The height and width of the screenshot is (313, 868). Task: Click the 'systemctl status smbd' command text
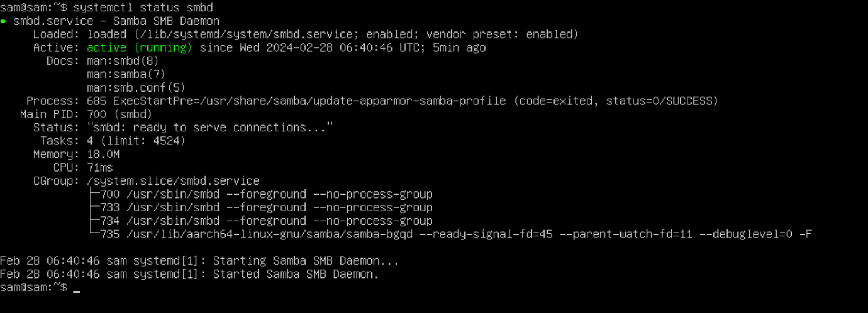point(143,8)
